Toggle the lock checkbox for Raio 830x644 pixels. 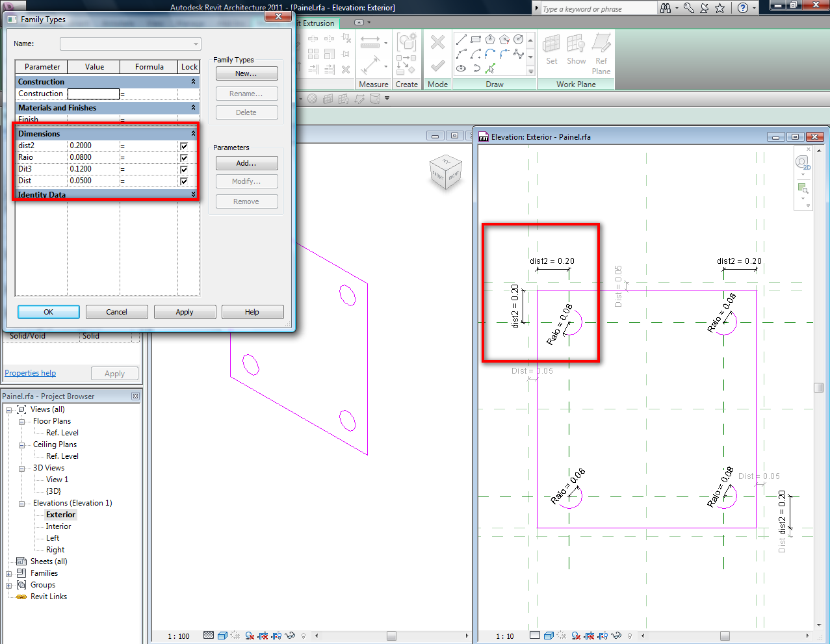(184, 158)
